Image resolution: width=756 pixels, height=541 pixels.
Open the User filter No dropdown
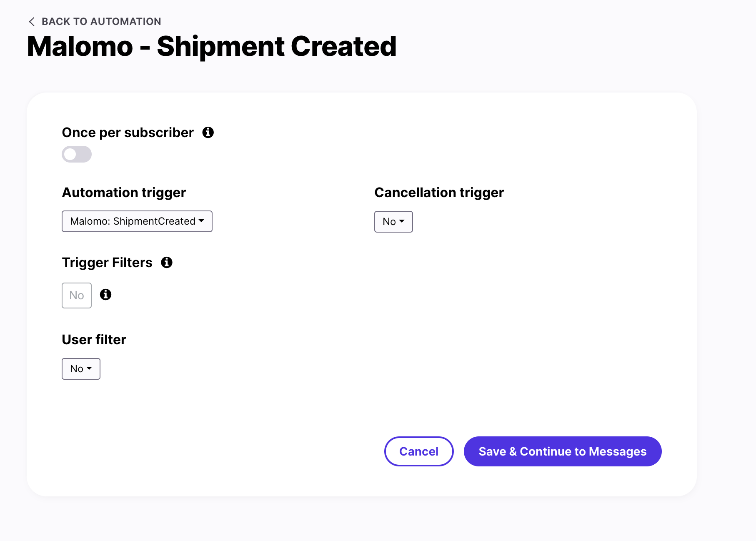tap(81, 369)
